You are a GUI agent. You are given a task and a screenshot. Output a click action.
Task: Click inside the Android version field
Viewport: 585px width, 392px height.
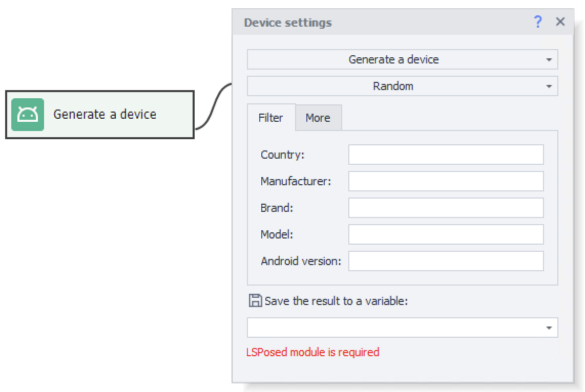point(446,261)
